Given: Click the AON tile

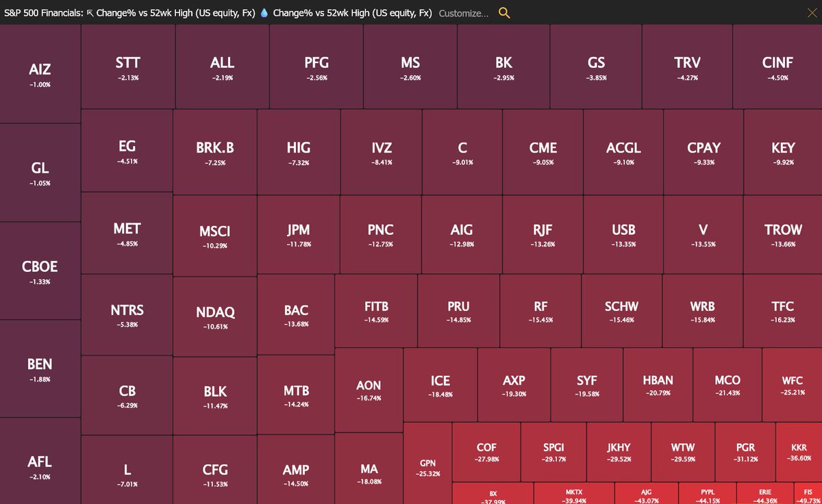Looking at the screenshot, I should point(369,390).
